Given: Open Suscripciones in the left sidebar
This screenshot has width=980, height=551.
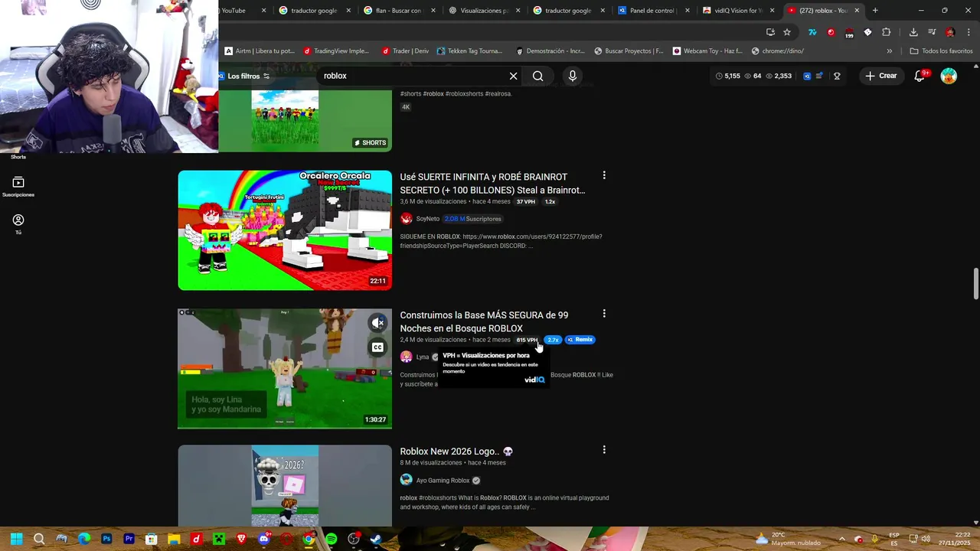Looking at the screenshot, I should (x=18, y=187).
